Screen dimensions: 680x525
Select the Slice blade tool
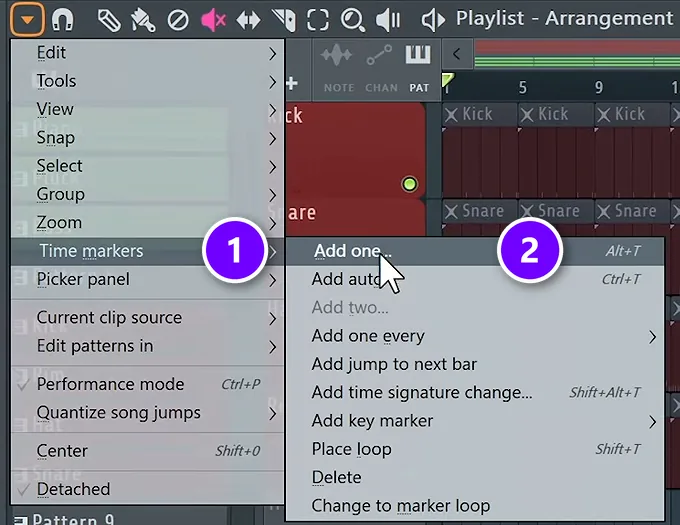pyautogui.click(x=283, y=20)
